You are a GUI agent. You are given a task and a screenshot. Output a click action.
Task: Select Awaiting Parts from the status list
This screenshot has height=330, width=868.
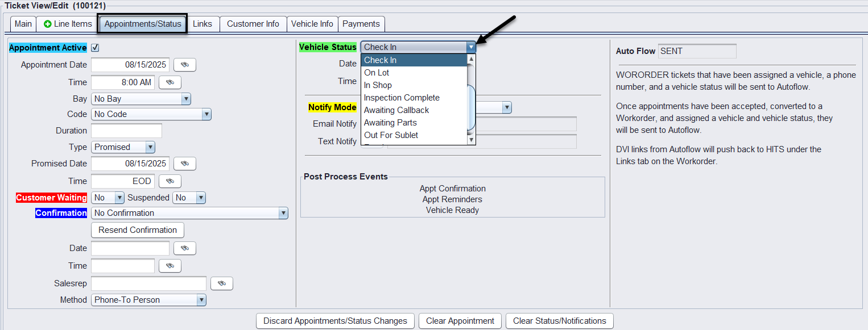coord(390,123)
